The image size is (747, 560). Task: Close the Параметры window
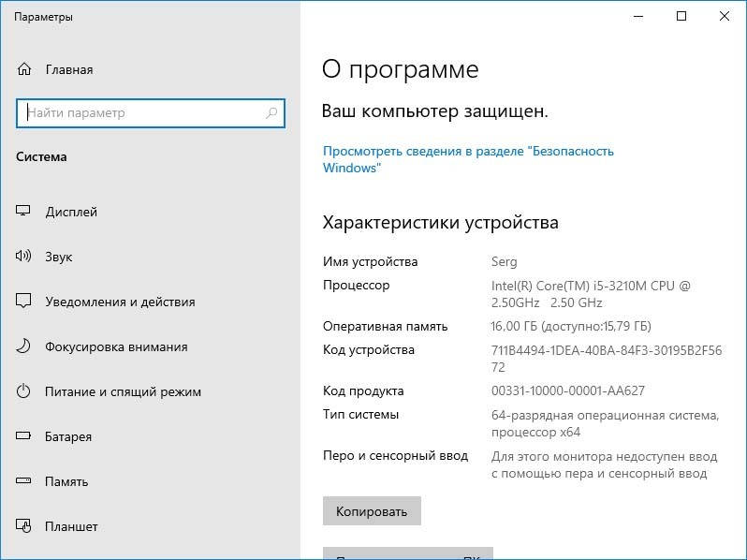pos(725,16)
